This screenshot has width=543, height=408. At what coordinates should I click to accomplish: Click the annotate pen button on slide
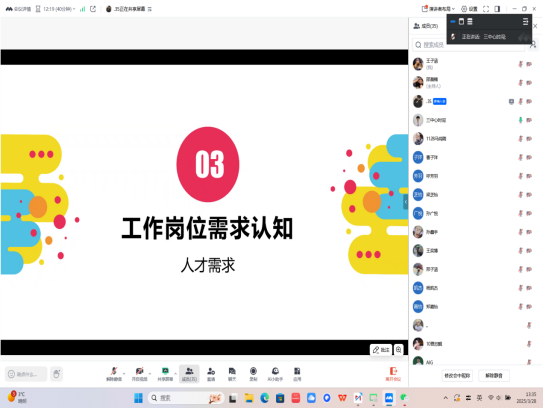coord(381,350)
